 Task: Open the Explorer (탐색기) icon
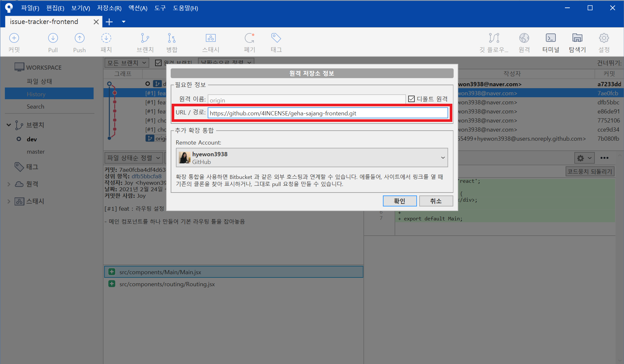pos(577,42)
